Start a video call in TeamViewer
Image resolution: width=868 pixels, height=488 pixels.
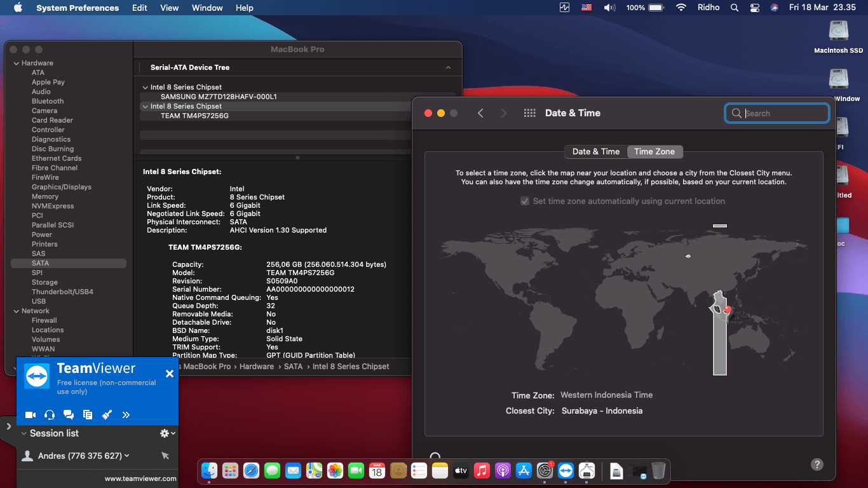(x=30, y=414)
